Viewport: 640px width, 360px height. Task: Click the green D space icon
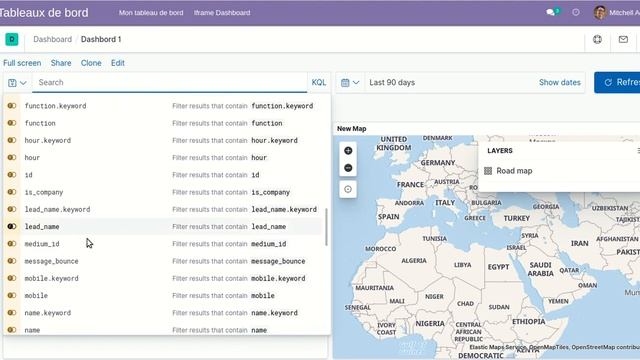tap(12, 39)
